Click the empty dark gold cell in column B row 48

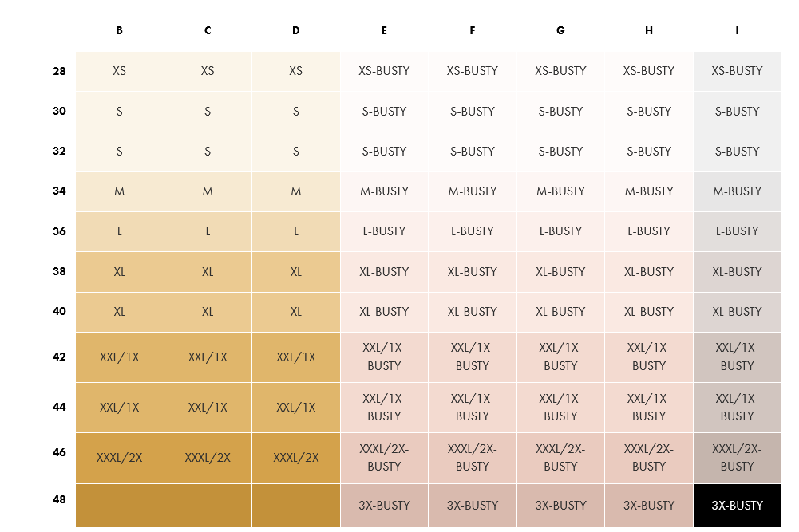120,505
